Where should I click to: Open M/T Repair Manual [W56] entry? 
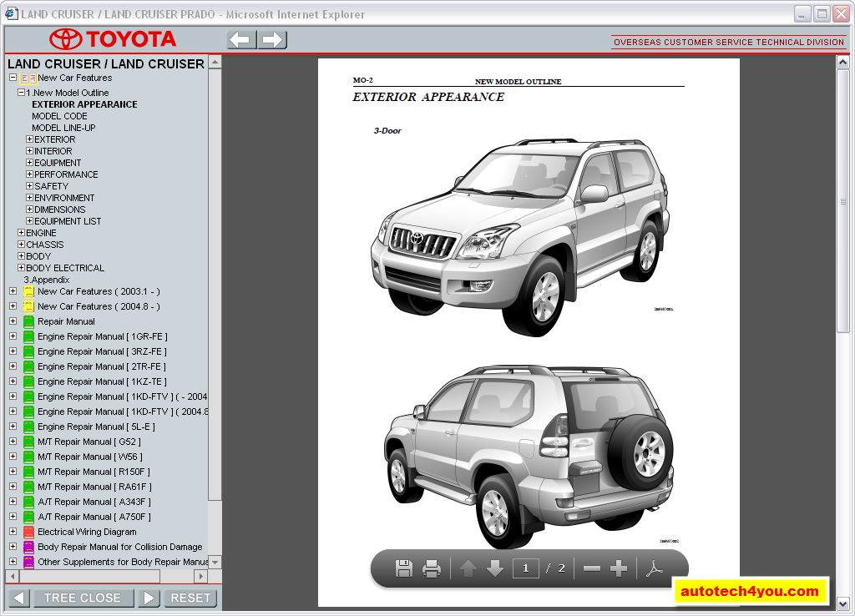pos(90,457)
